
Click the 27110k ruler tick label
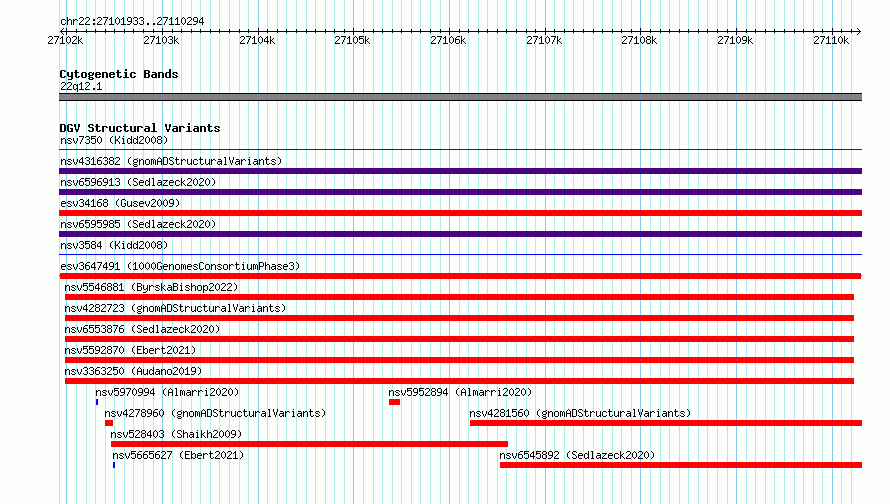pos(831,40)
